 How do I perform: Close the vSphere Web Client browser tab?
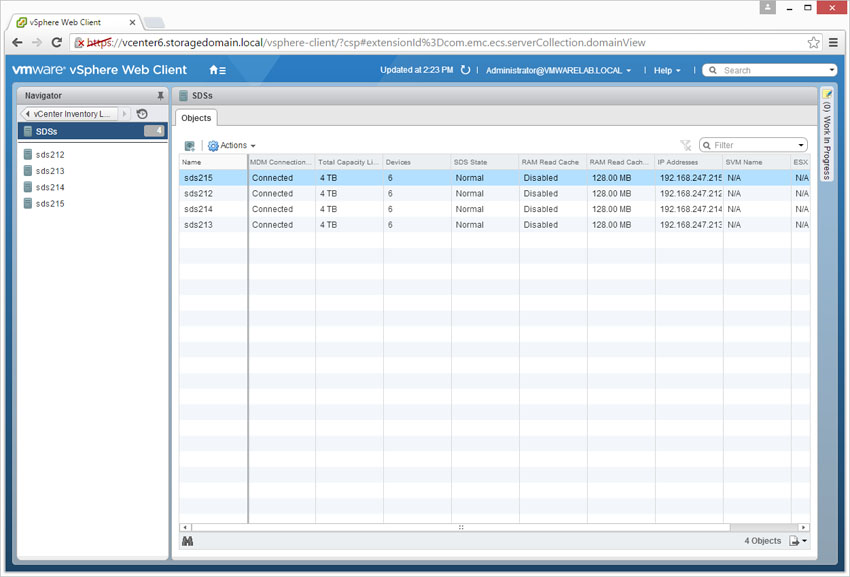132,22
